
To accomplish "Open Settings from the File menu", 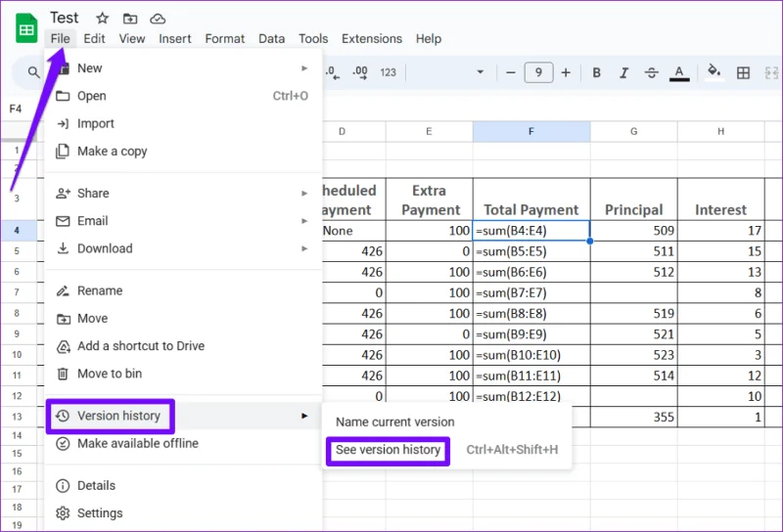I will coord(183,513).
